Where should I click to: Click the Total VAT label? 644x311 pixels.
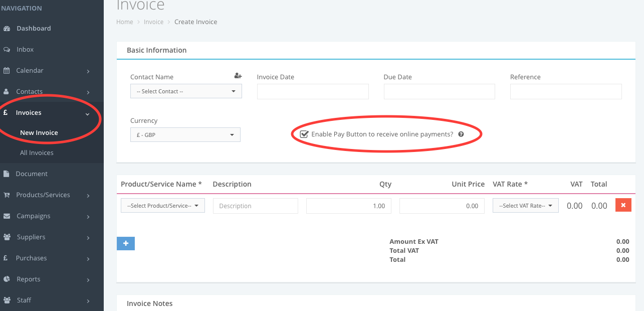[404, 251]
